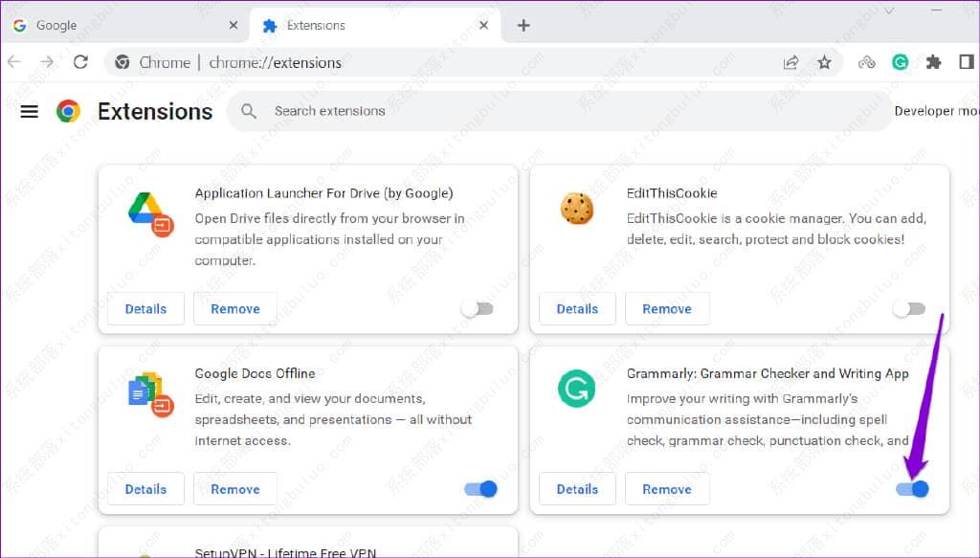Open Details for Application Launcher For Drive
The width and height of the screenshot is (980, 558).
pyautogui.click(x=145, y=309)
